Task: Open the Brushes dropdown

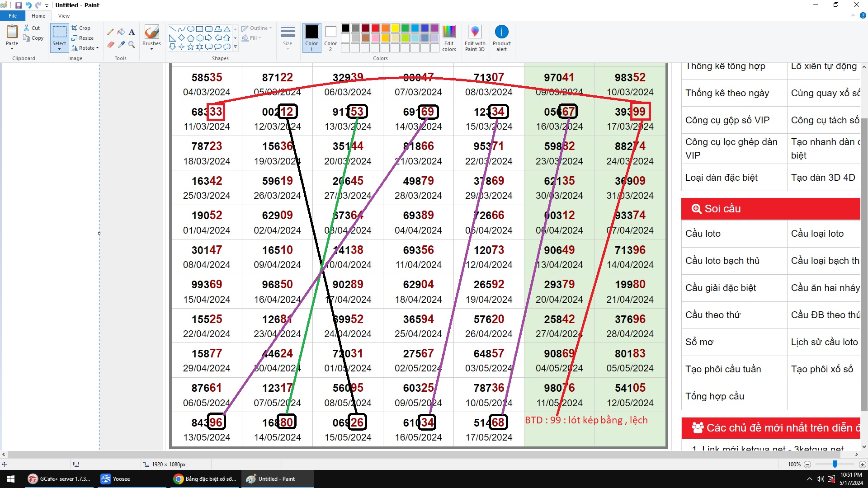Action: coord(151,48)
